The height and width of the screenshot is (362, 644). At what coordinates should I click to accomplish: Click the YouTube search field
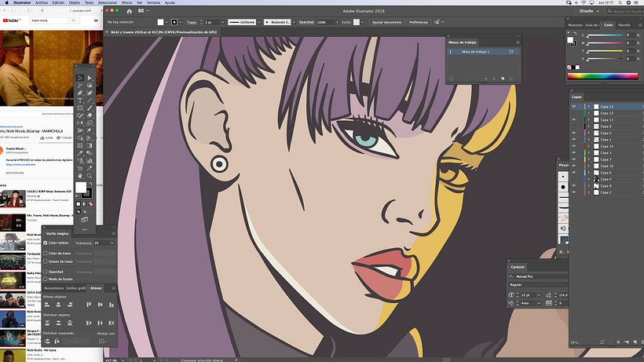49,20
